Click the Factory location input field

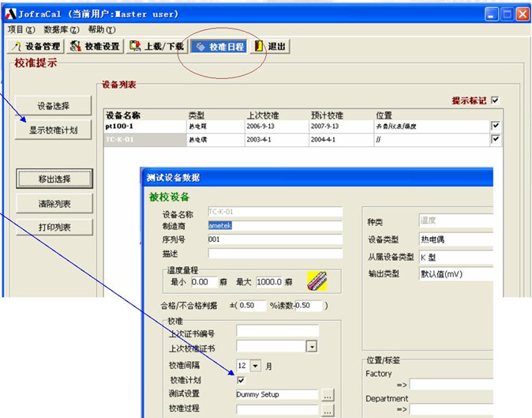[x=451, y=384]
